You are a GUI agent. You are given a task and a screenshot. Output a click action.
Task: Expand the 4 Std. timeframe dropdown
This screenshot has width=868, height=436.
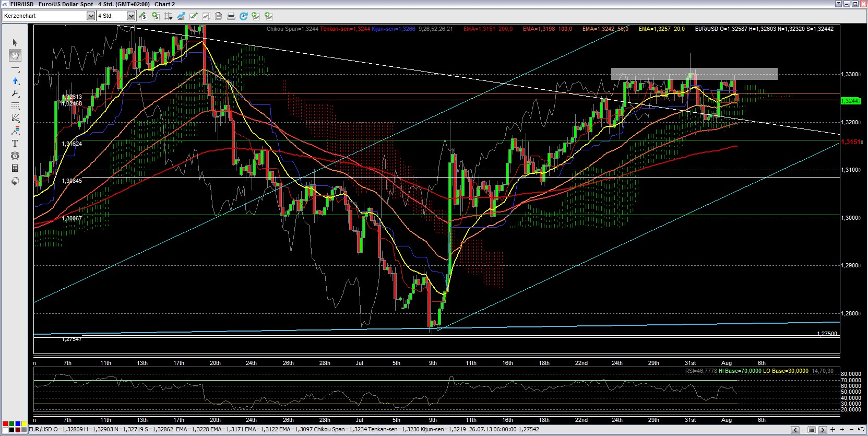(x=131, y=16)
